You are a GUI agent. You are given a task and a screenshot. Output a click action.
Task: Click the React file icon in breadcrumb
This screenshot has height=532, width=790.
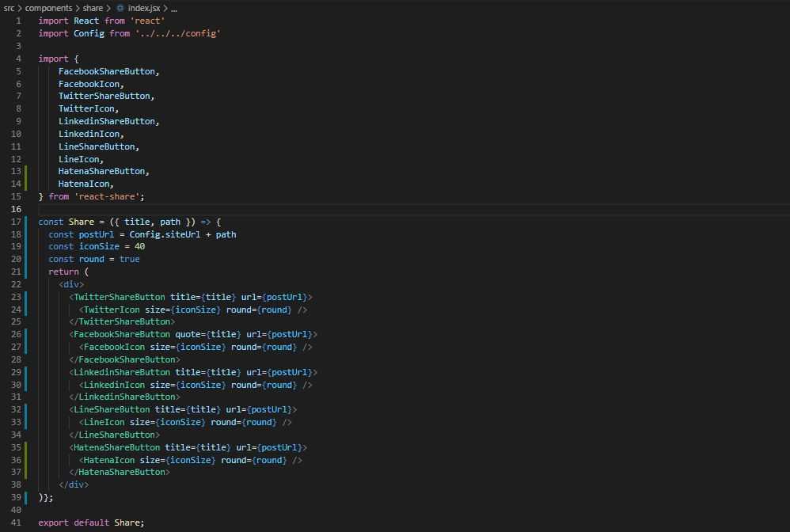tap(120, 8)
